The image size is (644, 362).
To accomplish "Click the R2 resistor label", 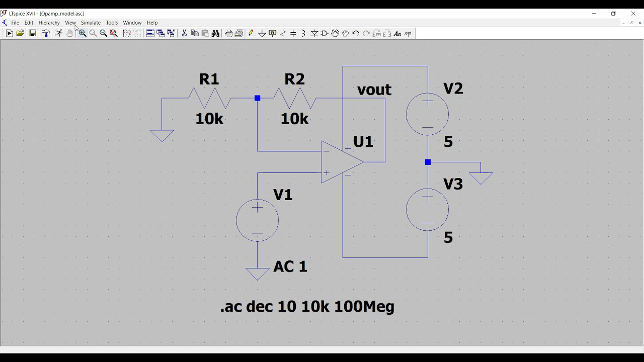I will tap(294, 79).
